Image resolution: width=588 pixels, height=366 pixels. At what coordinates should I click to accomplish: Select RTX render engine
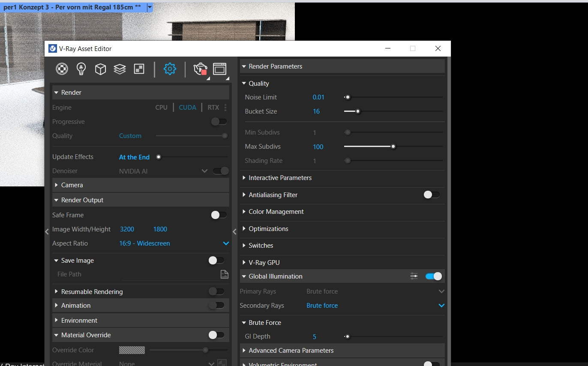tap(213, 108)
